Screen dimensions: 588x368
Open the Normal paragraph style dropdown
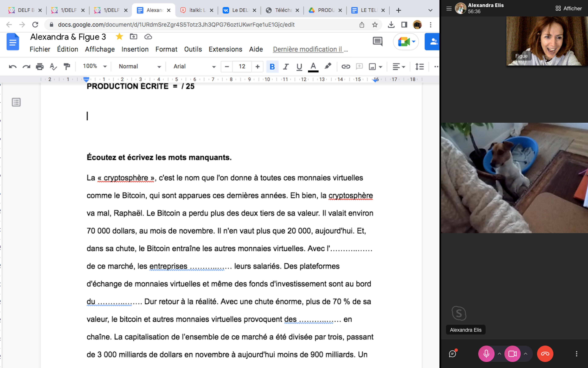point(140,66)
